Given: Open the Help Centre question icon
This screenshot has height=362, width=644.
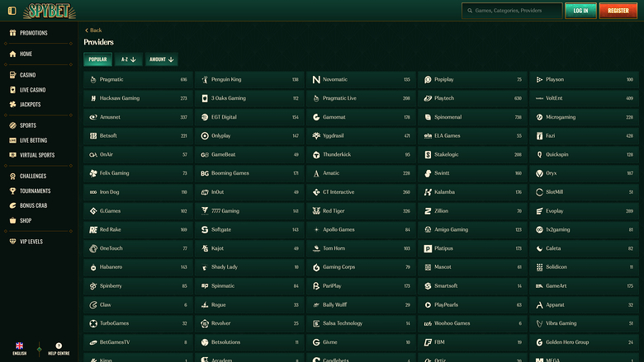Looking at the screenshot, I should tap(59, 346).
